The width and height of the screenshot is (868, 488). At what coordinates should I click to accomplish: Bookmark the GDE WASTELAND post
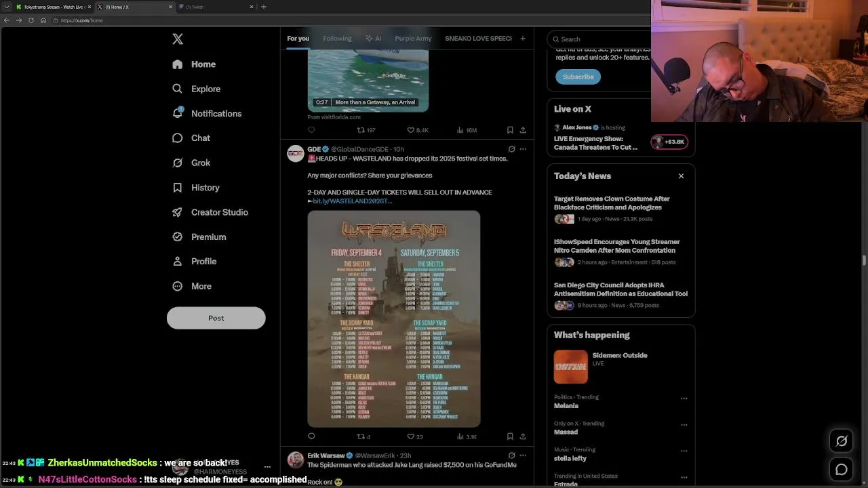coord(510,436)
